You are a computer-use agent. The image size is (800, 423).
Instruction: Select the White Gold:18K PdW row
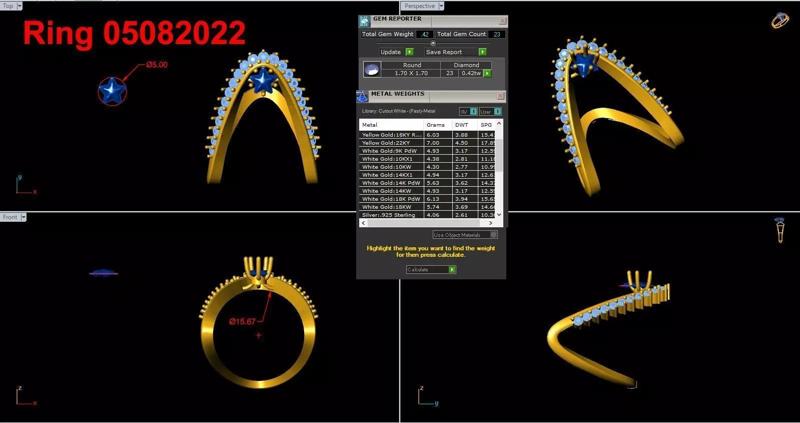427,199
